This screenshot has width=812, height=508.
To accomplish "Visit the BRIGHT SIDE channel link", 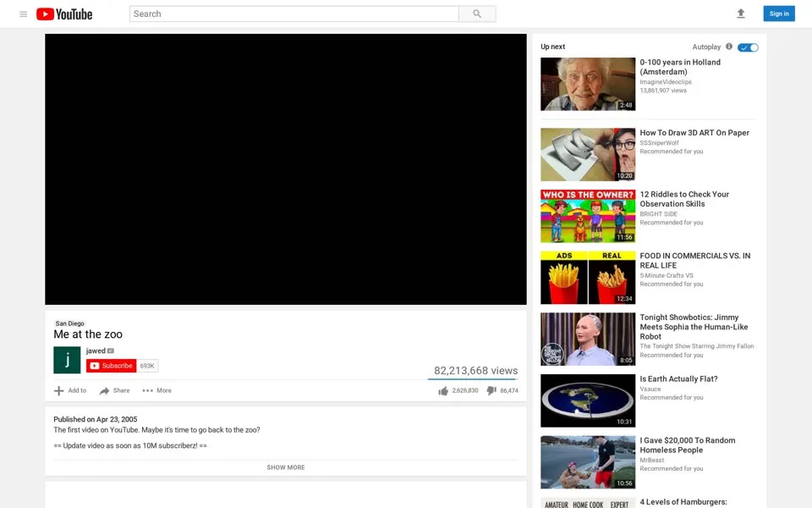I will 659,214.
